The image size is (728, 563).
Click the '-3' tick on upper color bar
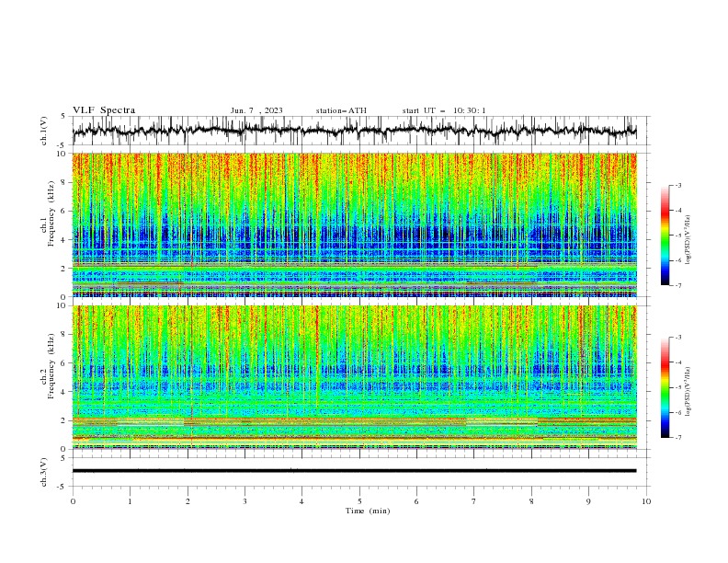pos(678,185)
